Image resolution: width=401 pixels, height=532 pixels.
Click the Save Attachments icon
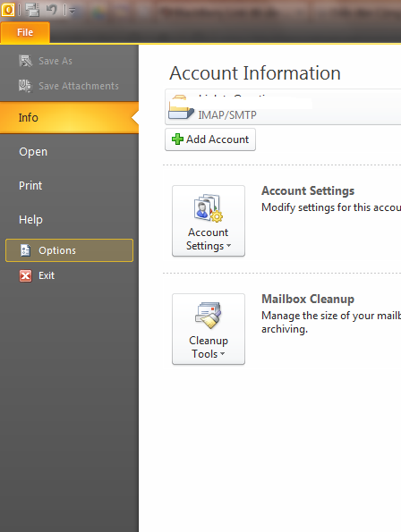pyautogui.click(x=25, y=86)
